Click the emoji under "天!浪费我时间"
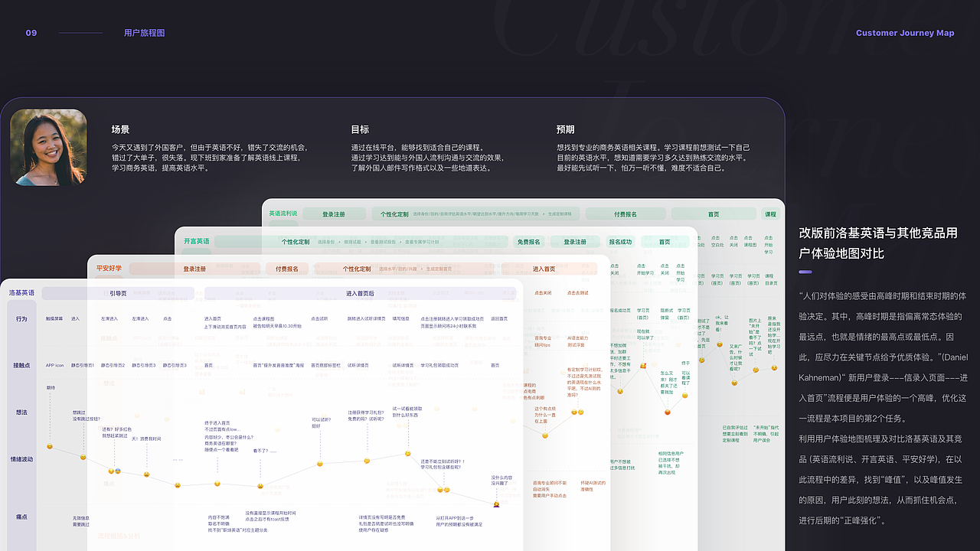Image resolution: width=980 pixels, height=551 pixels. click(146, 474)
